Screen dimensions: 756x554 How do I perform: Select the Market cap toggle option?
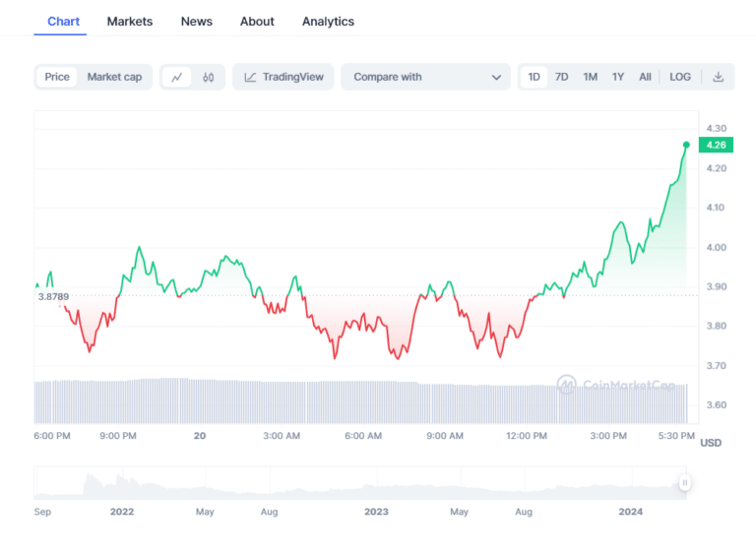114,77
